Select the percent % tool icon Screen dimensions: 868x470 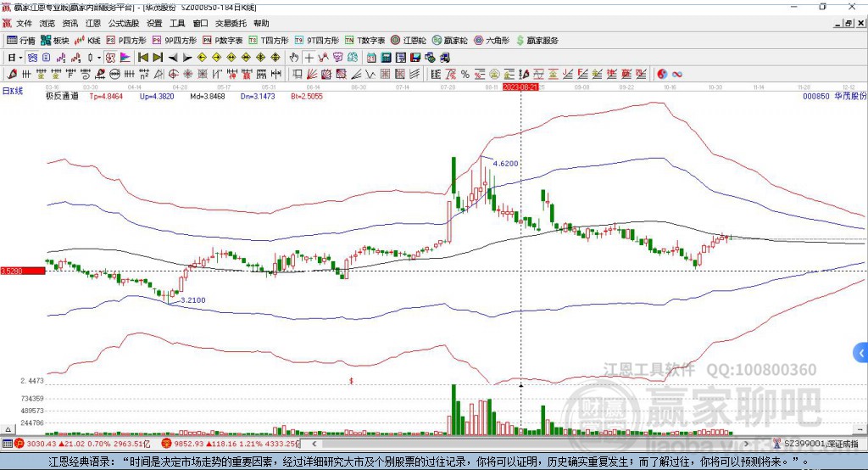click(x=465, y=74)
